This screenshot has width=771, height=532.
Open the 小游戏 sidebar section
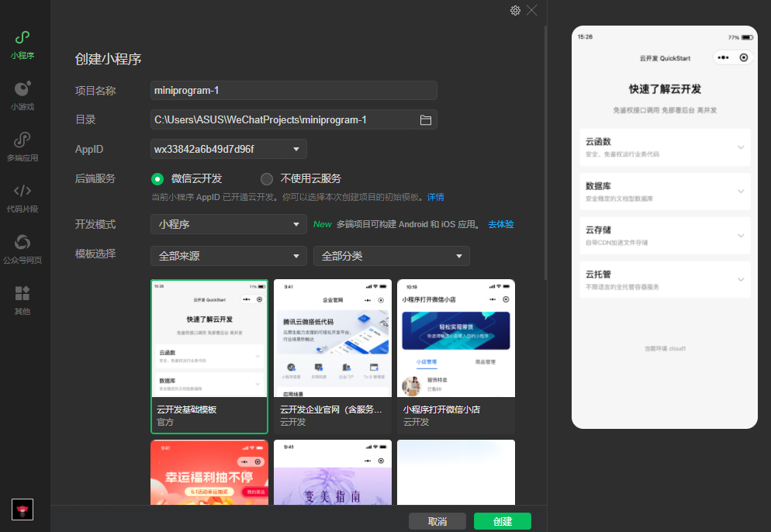click(22, 96)
